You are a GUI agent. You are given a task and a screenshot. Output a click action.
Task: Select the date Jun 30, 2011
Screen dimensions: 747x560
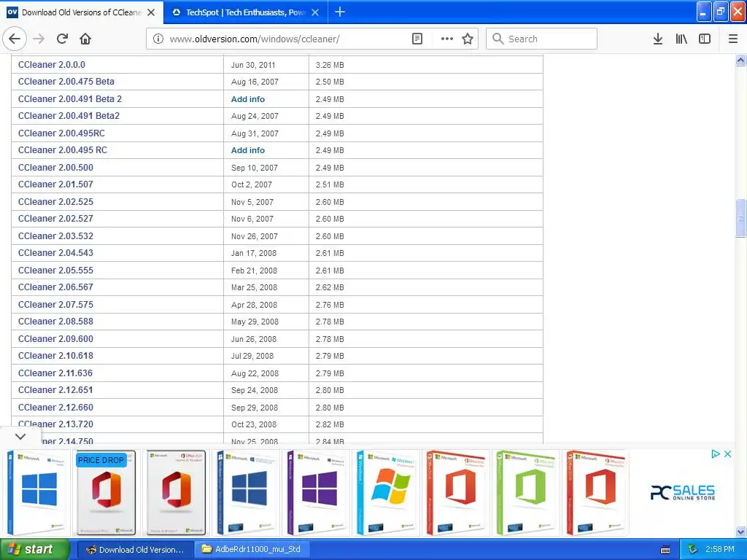tap(253, 65)
